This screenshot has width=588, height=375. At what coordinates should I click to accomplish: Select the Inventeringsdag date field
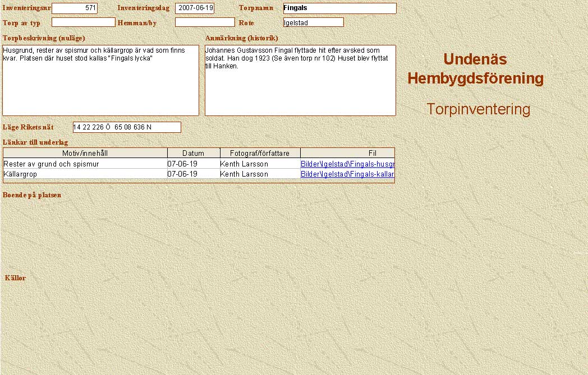(195, 8)
